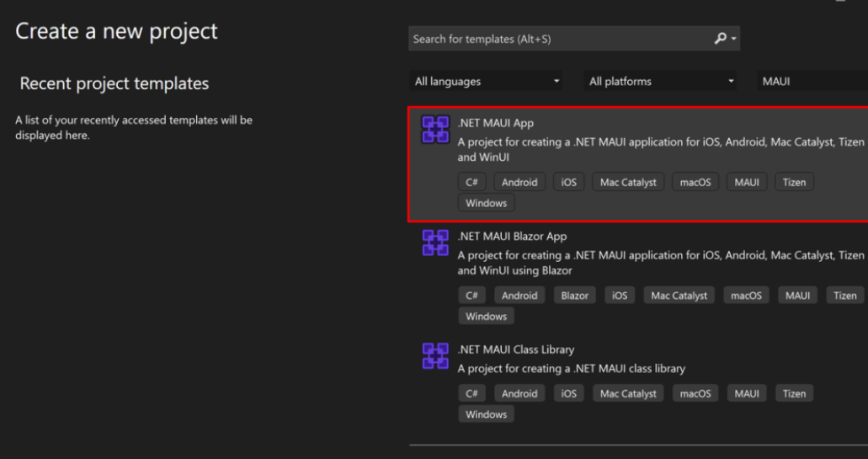Click the Windows tag under .NET MAUI Blazor App
This screenshot has width=868, height=459.
pyautogui.click(x=487, y=317)
